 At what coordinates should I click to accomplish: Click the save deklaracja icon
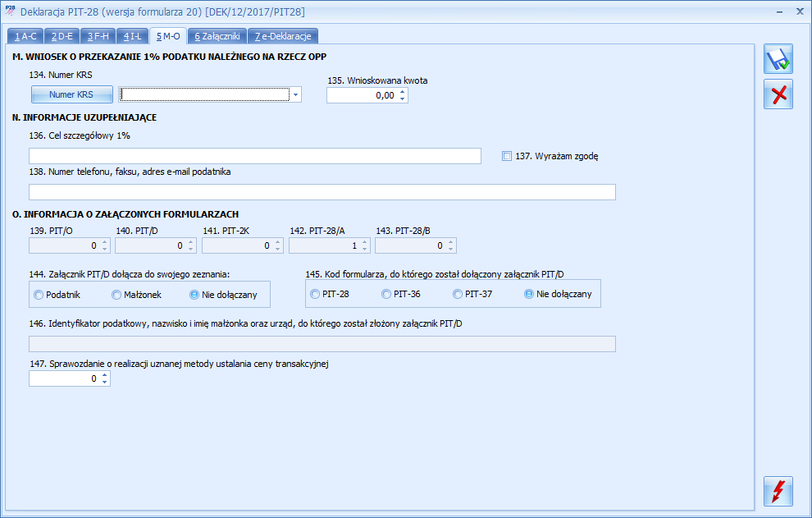[777, 58]
